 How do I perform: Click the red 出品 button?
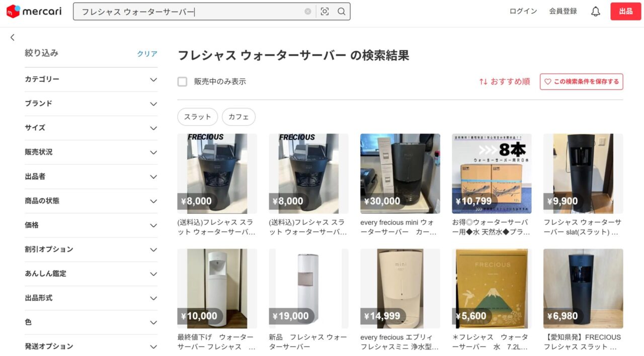tap(626, 11)
